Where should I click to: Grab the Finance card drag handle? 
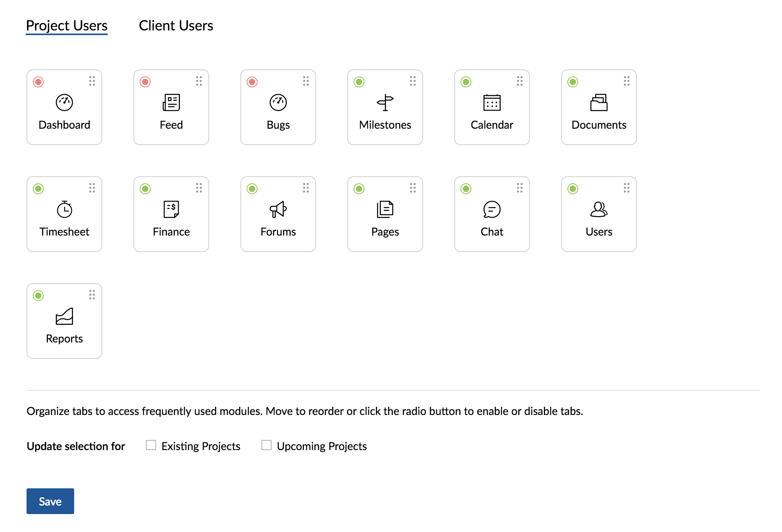coord(199,188)
